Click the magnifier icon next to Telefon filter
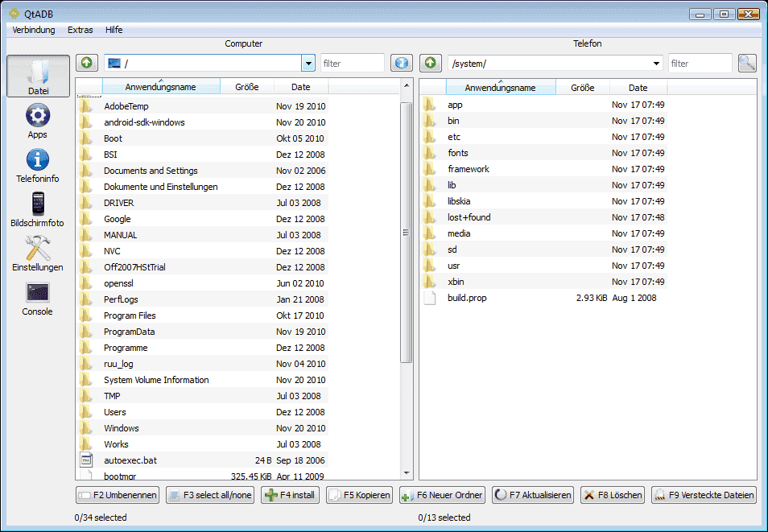Screen dimensions: 768x532 [747, 63]
